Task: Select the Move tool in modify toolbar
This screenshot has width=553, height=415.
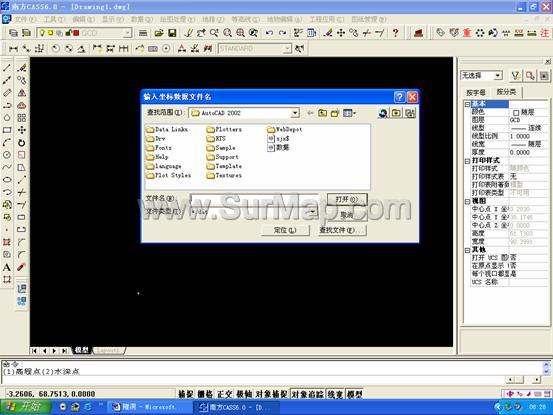Action: (x=22, y=130)
